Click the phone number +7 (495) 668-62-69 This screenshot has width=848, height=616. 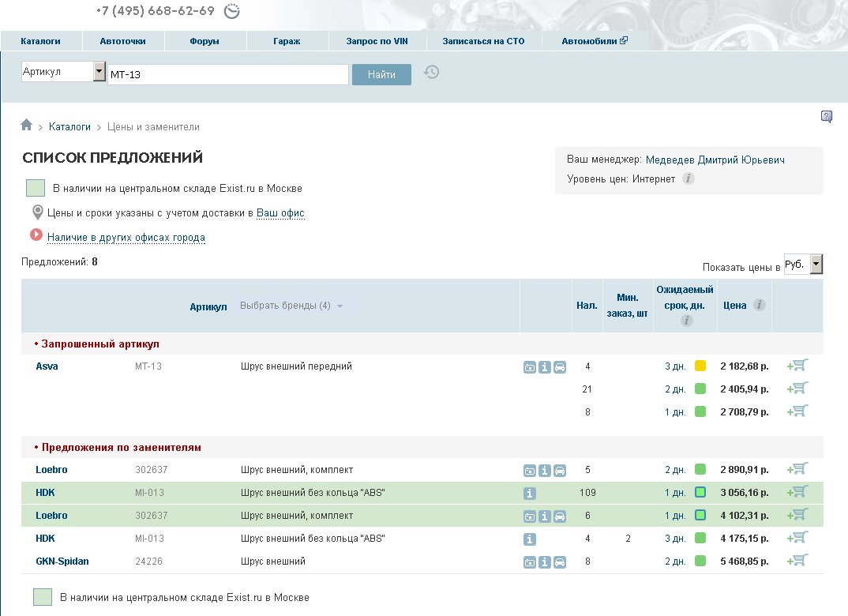point(156,11)
